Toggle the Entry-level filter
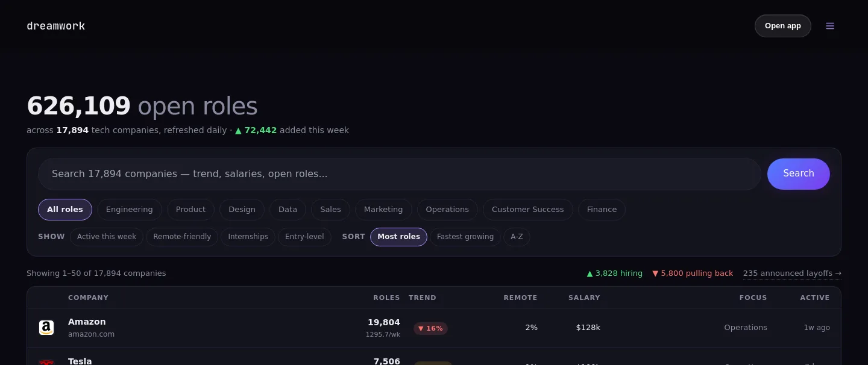The image size is (868, 365). (x=304, y=237)
